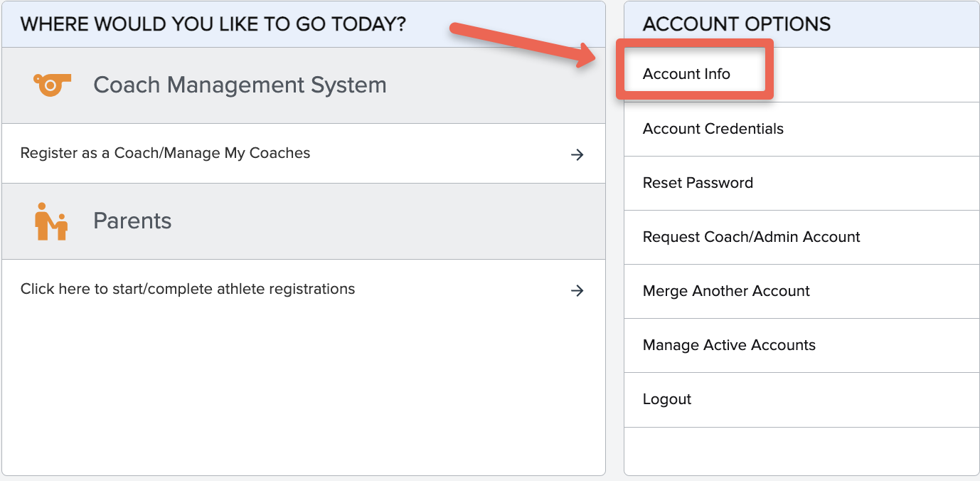Select the Parents section heading

tap(132, 221)
